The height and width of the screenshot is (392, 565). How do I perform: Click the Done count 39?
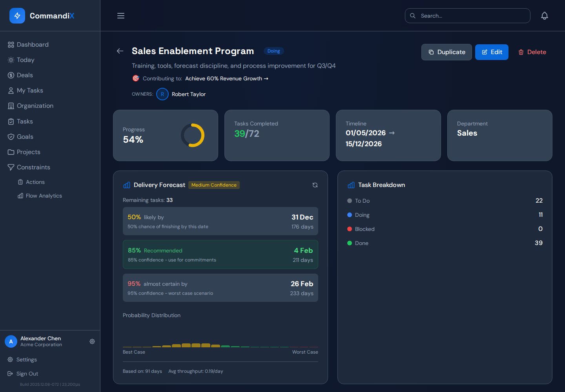tap(539, 243)
